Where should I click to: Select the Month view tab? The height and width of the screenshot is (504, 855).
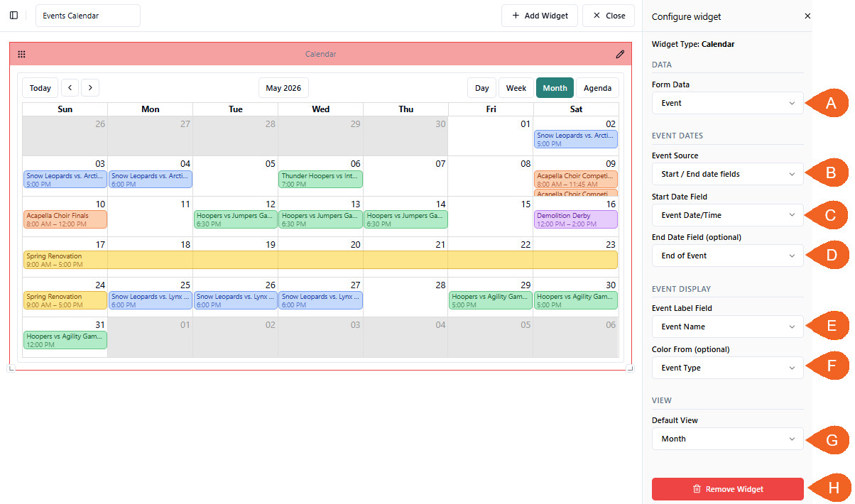pyautogui.click(x=555, y=88)
